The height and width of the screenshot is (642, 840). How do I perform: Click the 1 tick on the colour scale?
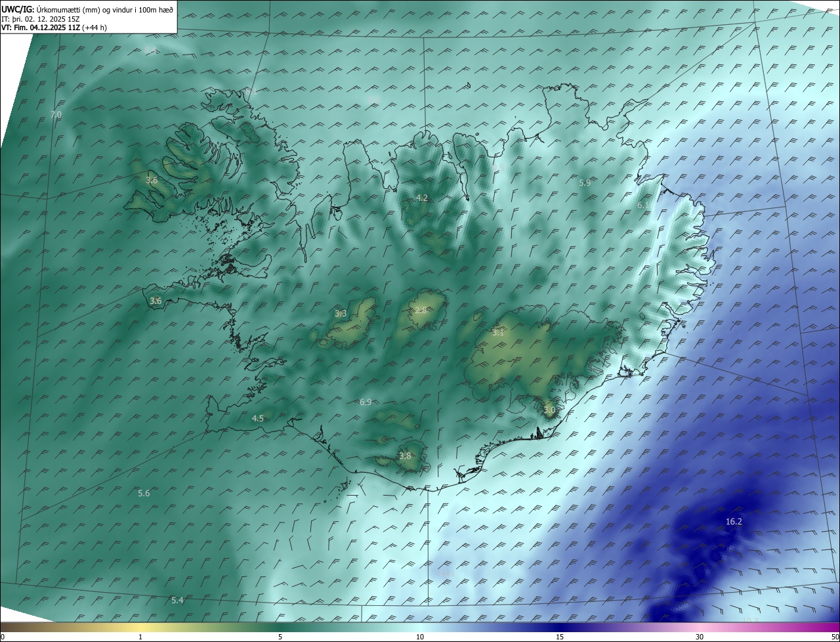click(140, 637)
